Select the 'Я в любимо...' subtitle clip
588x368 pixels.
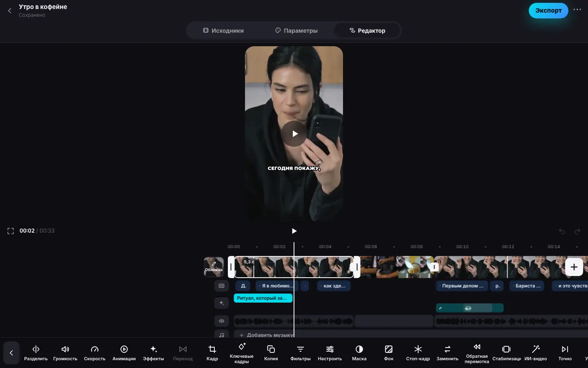277,286
